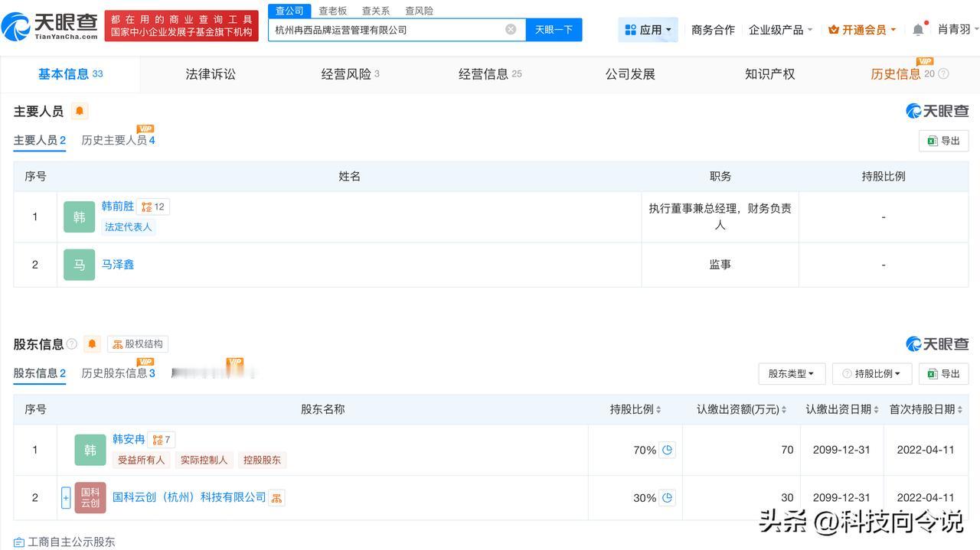Click the 实际控制人 tag

204,461
